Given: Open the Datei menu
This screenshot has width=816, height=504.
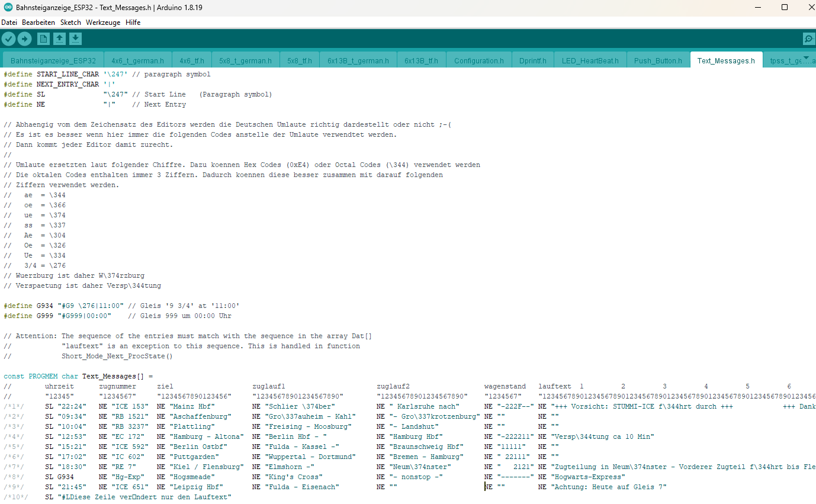Looking at the screenshot, I should tap(9, 23).
